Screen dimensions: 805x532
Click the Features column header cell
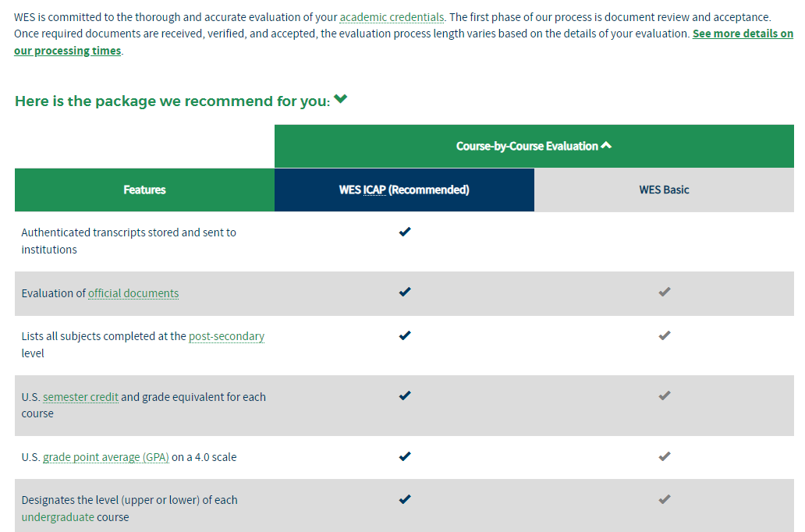tap(144, 190)
